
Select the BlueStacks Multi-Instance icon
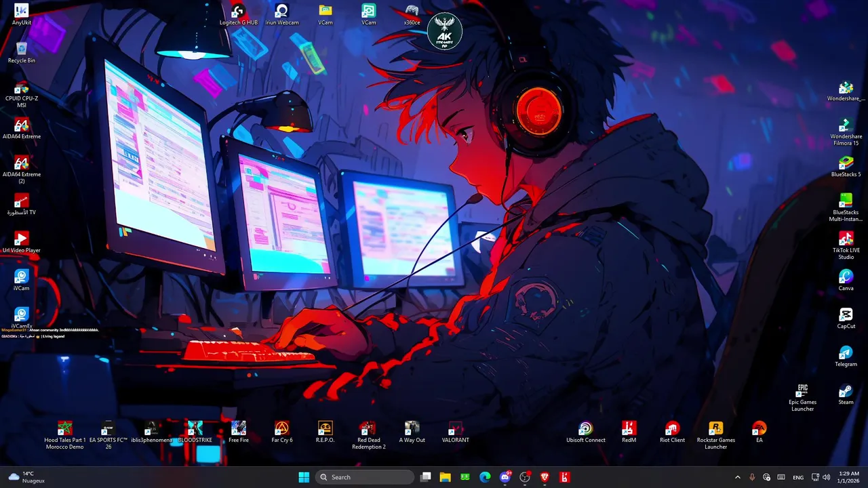coord(846,207)
